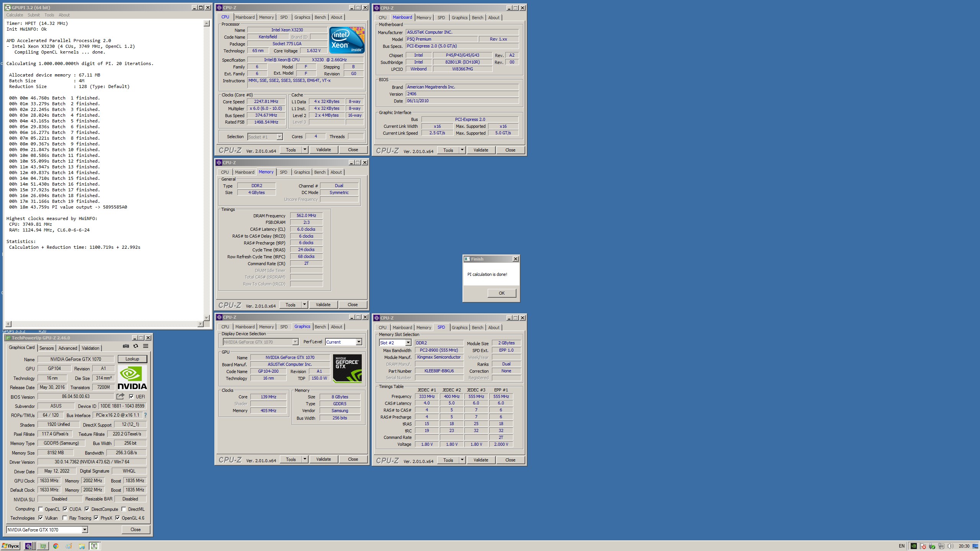Click GPUPI vertical scrollbar up arrow

pyautogui.click(x=207, y=23)
